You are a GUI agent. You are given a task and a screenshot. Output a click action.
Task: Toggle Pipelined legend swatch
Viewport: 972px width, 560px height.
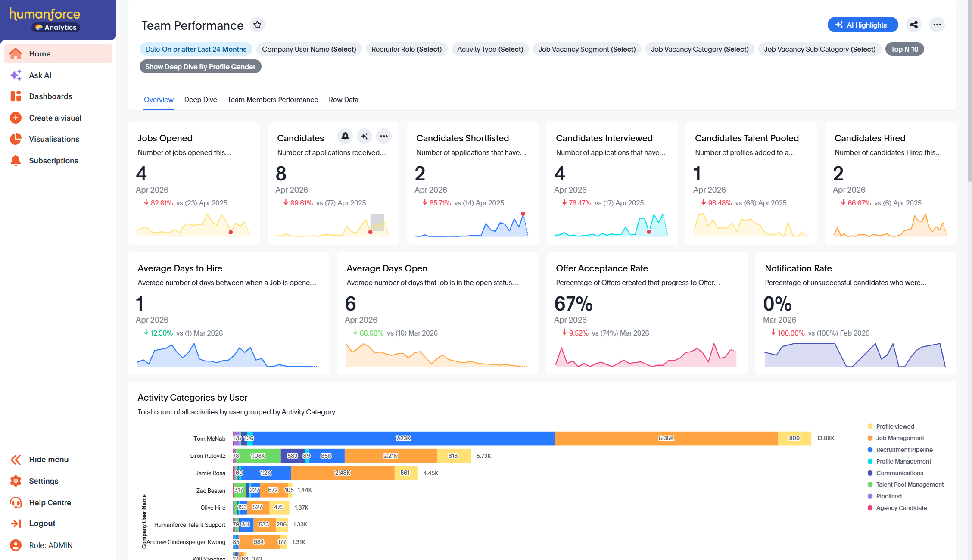point(870,496)
